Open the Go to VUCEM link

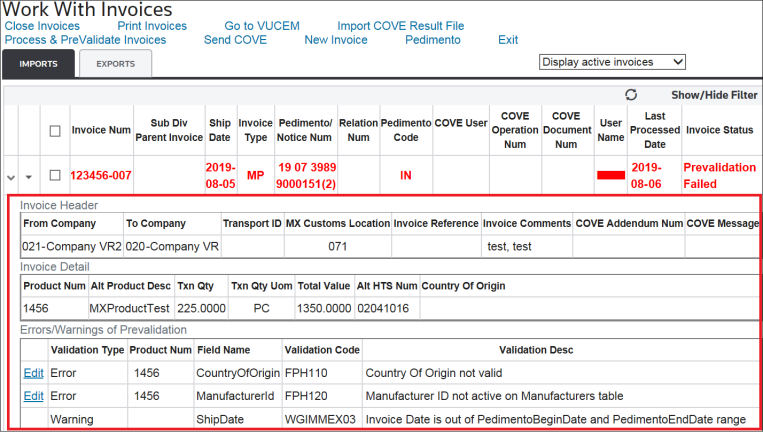pyautogui.click(x=262, y=26)
